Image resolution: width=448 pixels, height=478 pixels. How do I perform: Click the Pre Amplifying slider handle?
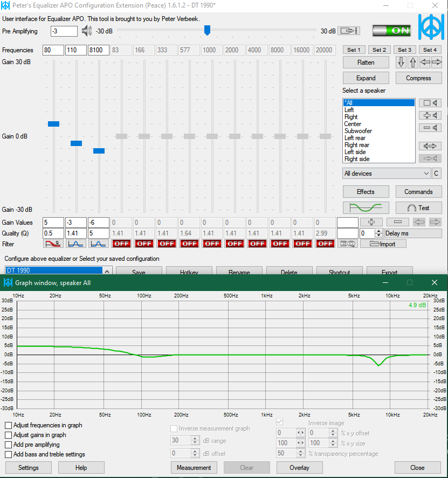click(207, 30)
